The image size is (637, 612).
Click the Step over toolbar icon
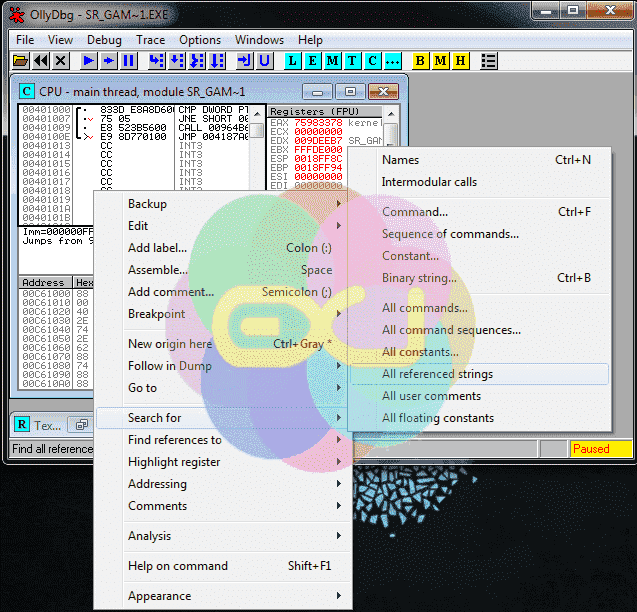click(177, 61)
